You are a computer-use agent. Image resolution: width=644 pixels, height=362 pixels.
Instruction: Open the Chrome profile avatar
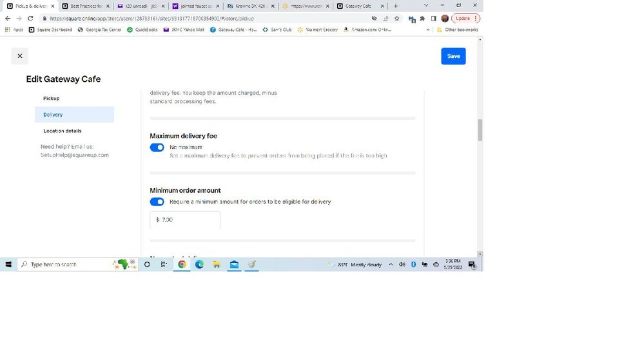click(x=445, y=19)
